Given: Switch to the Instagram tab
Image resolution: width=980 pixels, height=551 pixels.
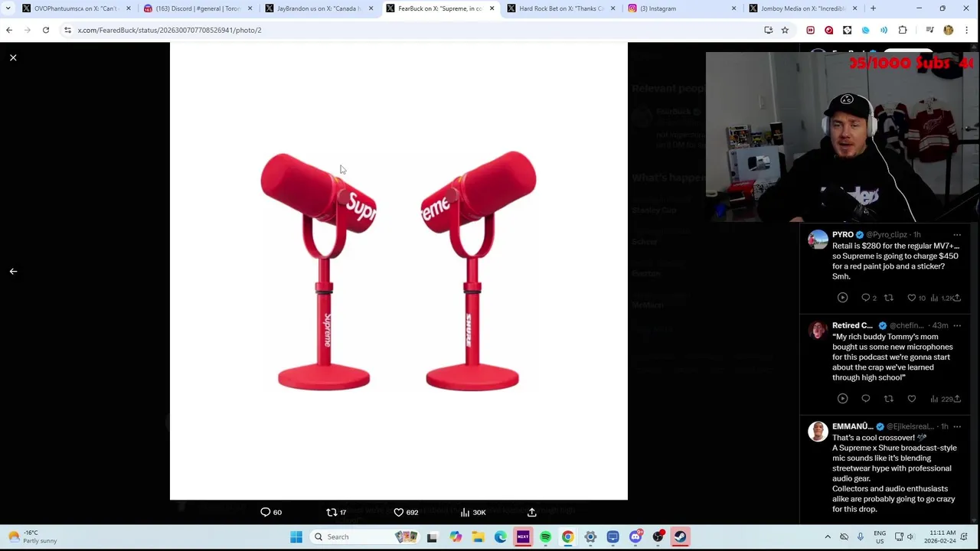Looking at the screenshot, I should [x=681, y=8].
